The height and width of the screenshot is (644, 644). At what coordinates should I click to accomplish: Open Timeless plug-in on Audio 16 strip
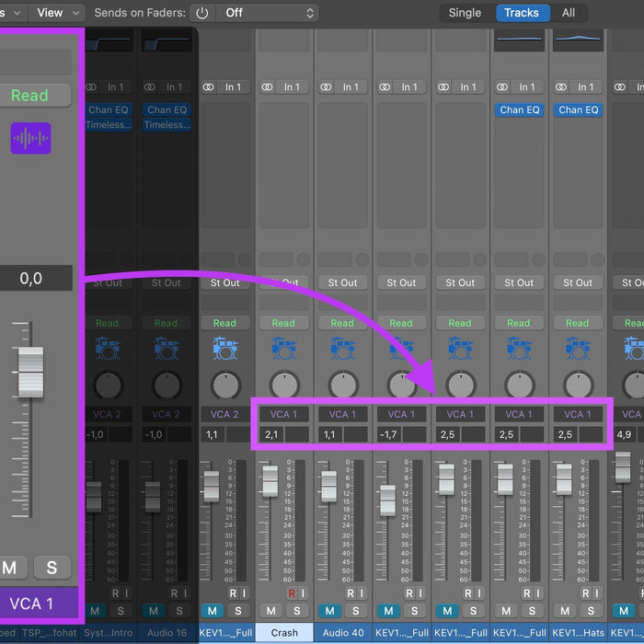coord(167,125)
